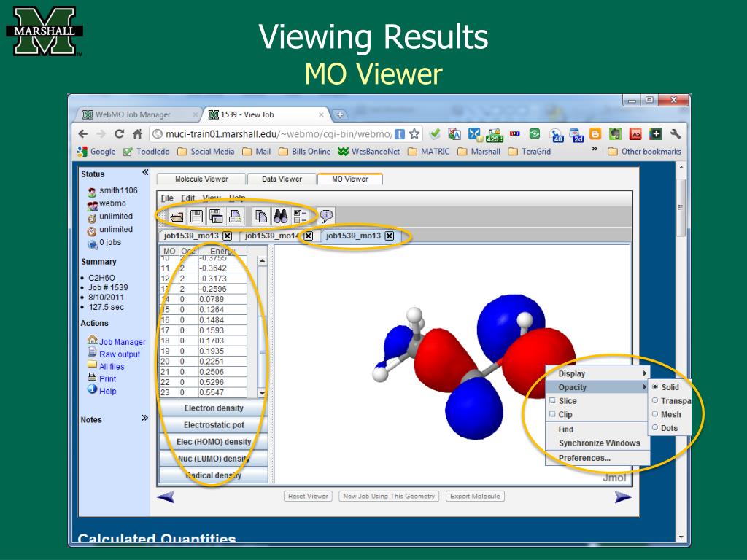Click the info speech-bubble toolbar icon

326,217
